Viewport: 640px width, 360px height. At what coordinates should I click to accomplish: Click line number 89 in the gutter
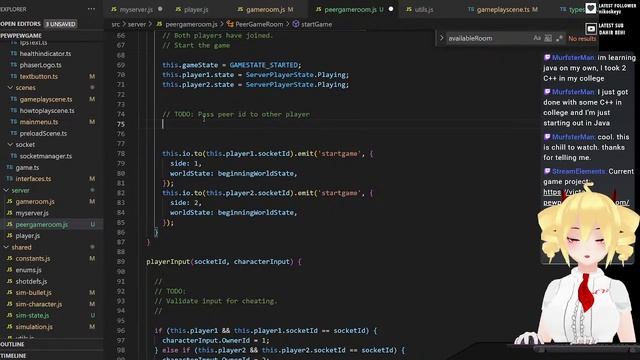[x=121, y=262]
